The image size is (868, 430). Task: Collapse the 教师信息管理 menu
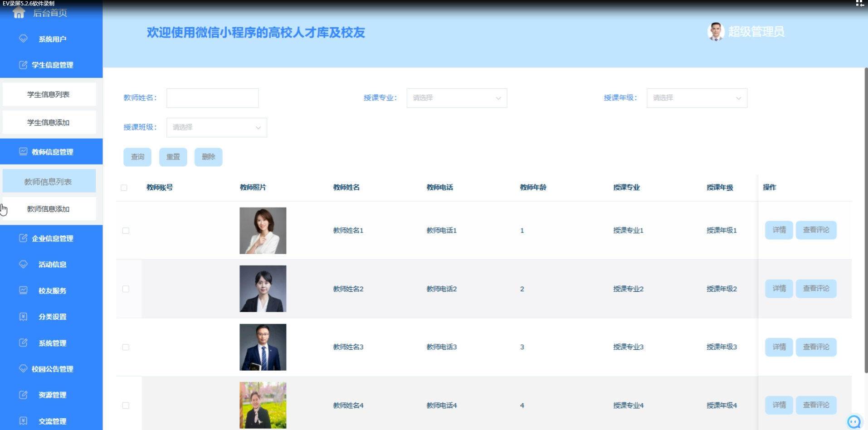point(51,151)
